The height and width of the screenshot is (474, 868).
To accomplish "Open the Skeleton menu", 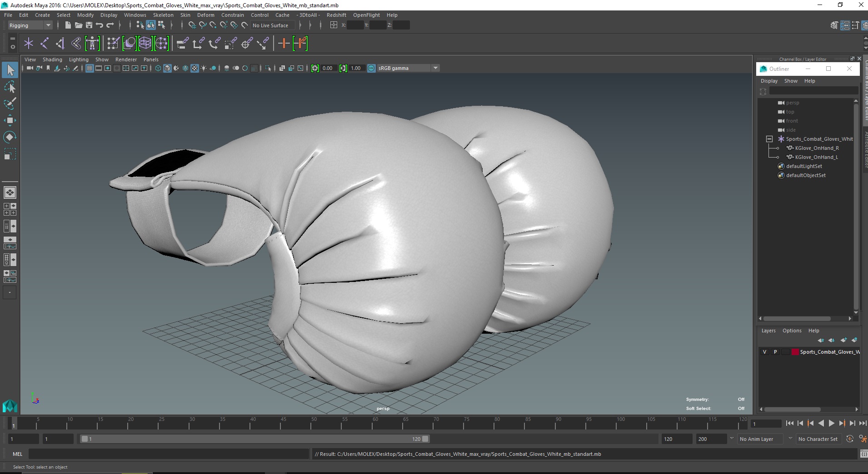I will [x=163, y=15].
